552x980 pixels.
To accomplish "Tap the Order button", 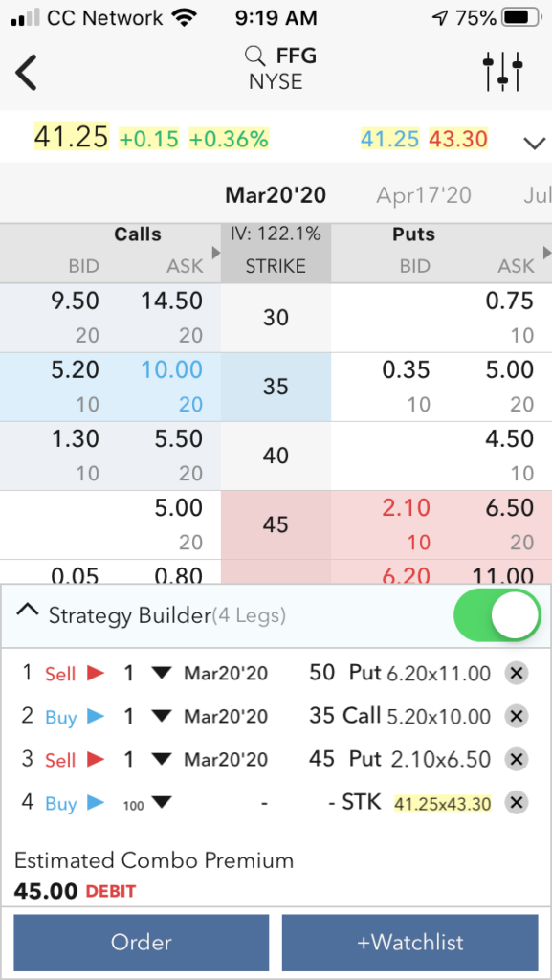I will (142, 943).
